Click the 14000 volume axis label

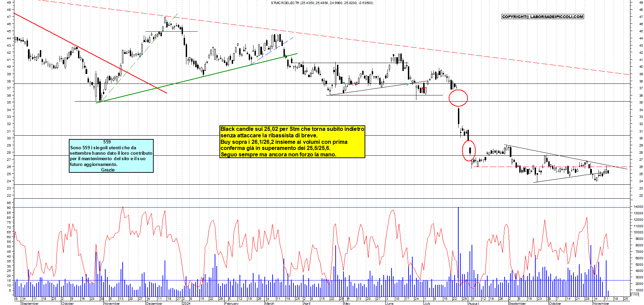point(638,207)
